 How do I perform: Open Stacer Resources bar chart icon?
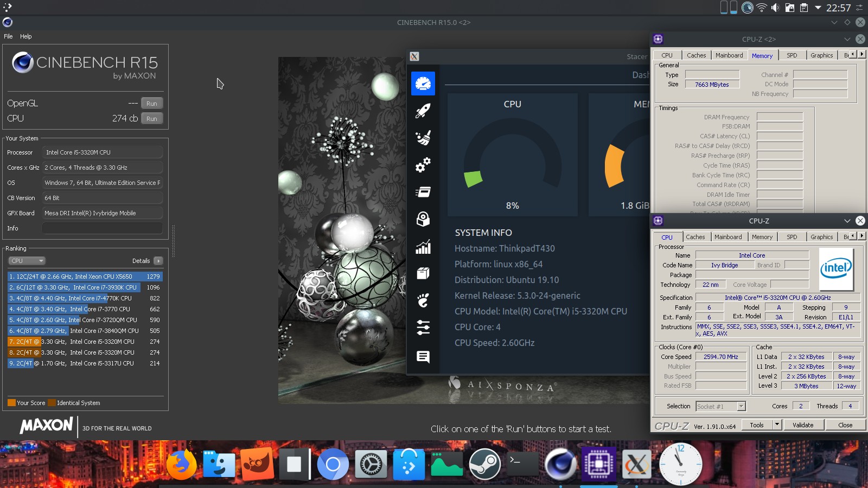click(x=423, y=247)
